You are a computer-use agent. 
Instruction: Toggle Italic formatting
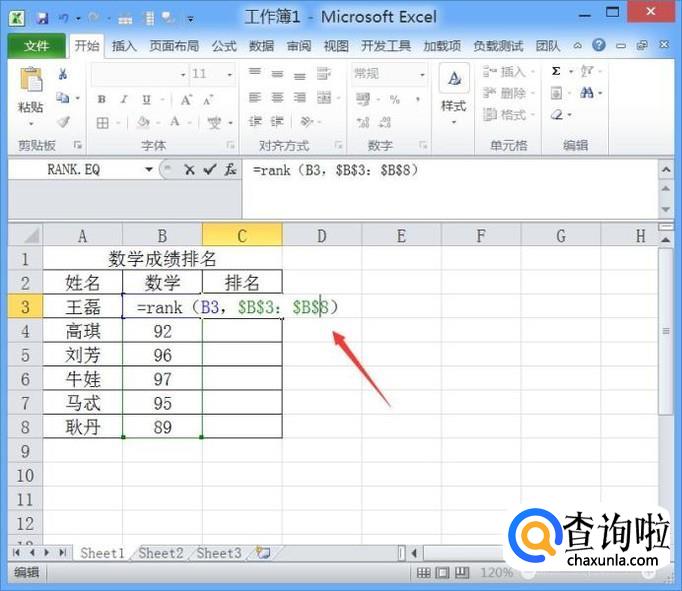(123, 99)
